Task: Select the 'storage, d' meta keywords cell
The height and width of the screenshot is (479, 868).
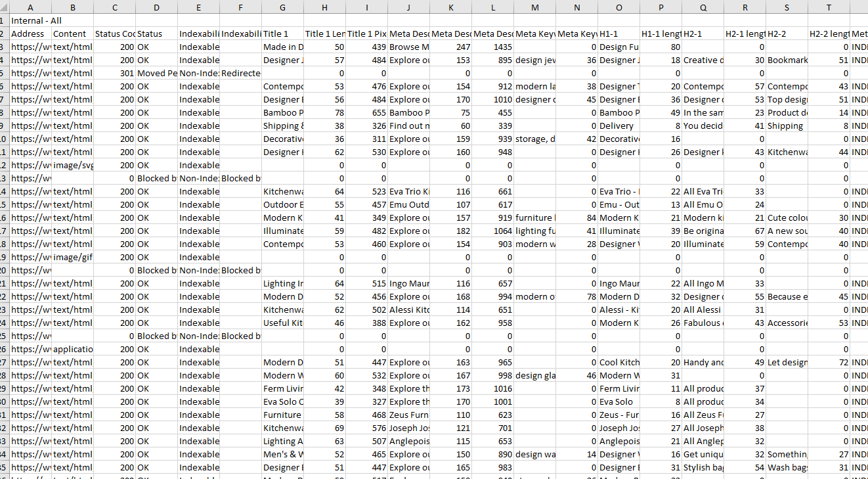Action: coord(534,139)
